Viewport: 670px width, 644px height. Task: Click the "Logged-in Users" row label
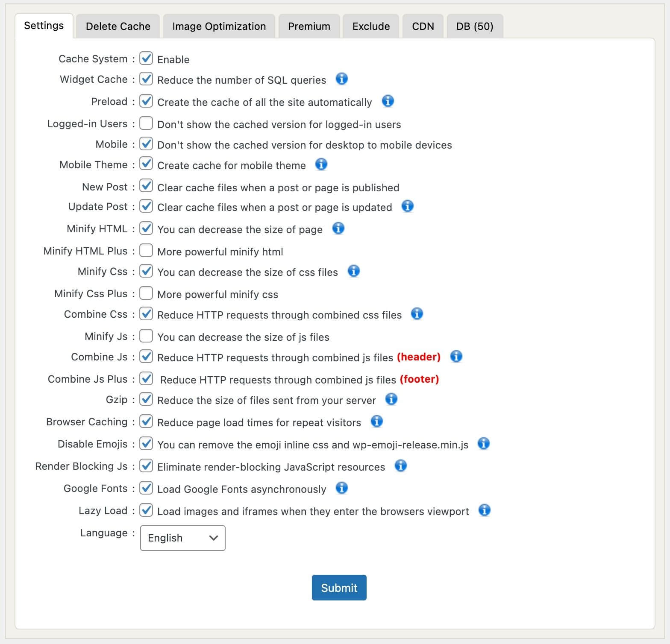coord(87,124)
